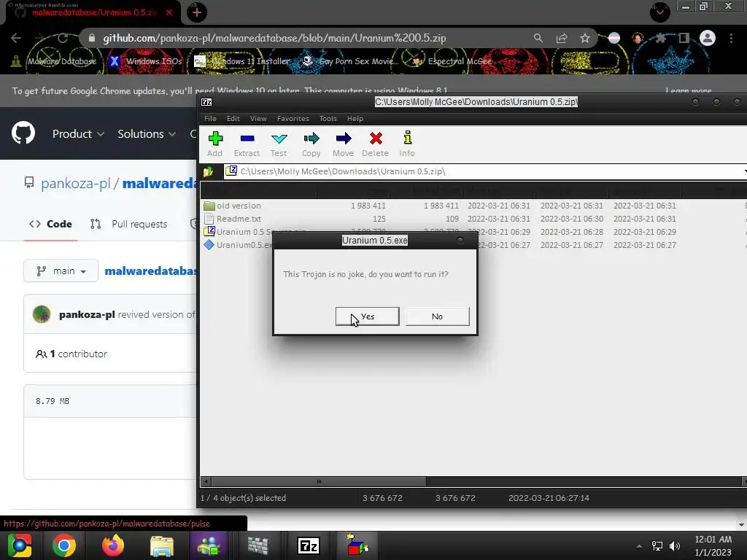Select the Move tool in 7-Zip
Image resolution: width=747 pixels, height=560 pixels.
pos(343,144)
